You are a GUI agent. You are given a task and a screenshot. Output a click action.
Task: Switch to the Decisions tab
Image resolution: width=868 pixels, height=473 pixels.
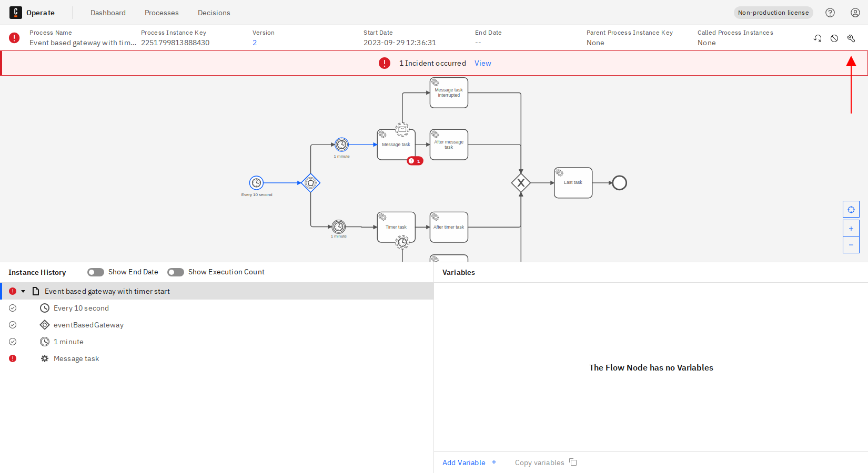[x=214, y=13]
